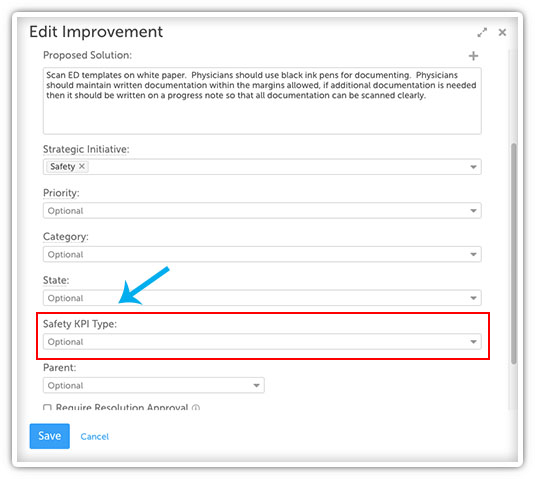Expand the Priority dropdown
535x479 pixels.
(262, 211)
